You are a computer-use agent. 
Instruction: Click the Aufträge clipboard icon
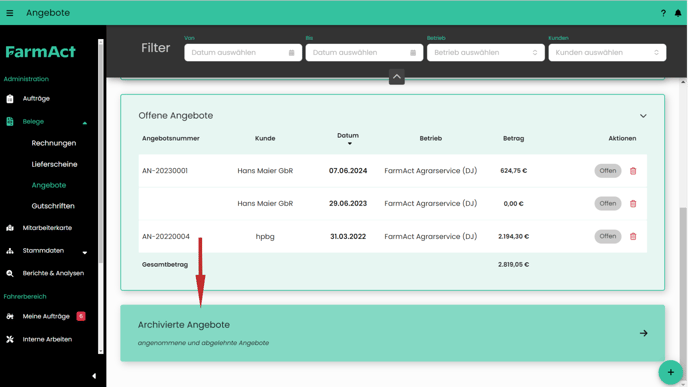point(10,99)
